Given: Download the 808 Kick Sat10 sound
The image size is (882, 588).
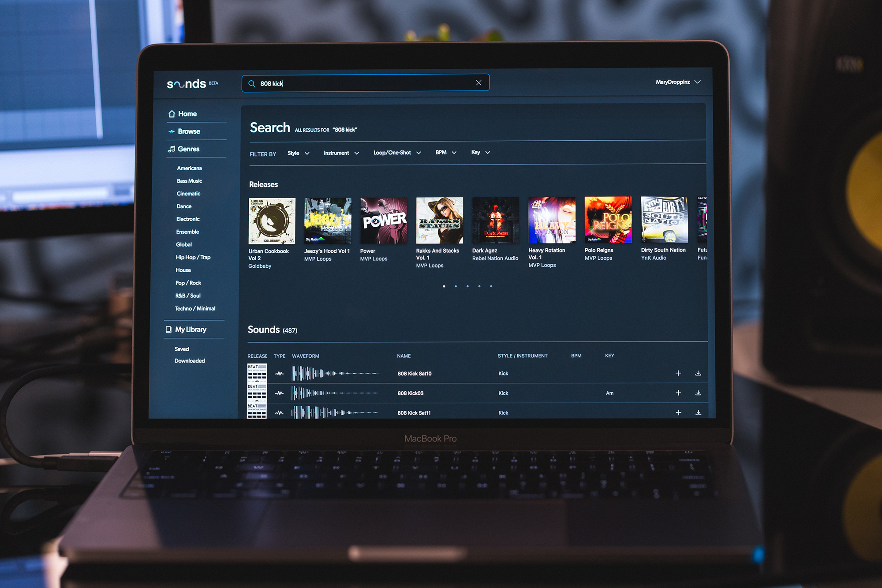Looking at the screenshot, I should click(x=698, y=373).
